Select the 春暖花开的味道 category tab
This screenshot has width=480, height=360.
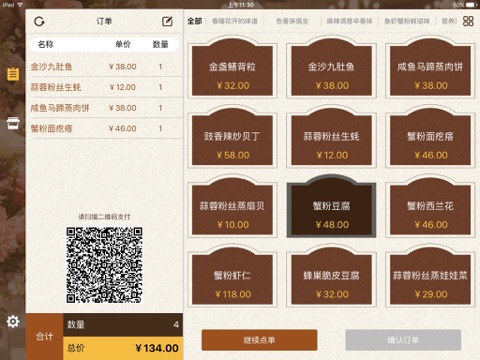[x=235, y=21]
